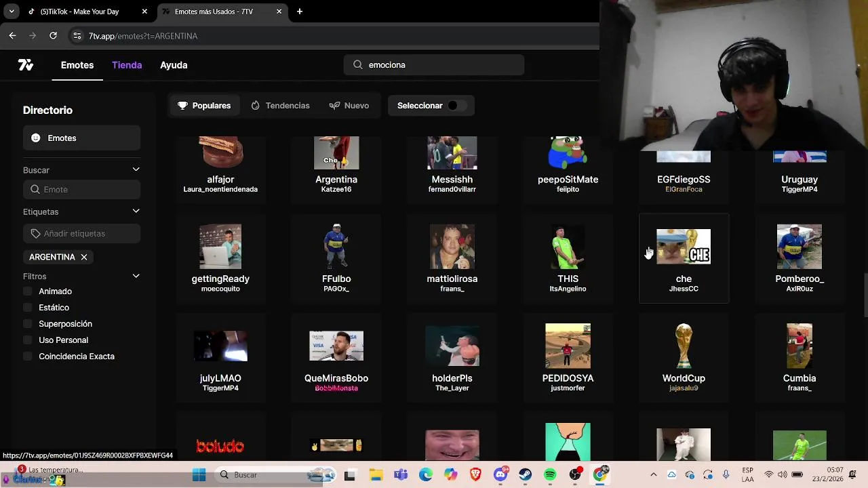The image size is (868, 488).
Task: Open Discord from the taskbar
Action: [x=501, y=475]
